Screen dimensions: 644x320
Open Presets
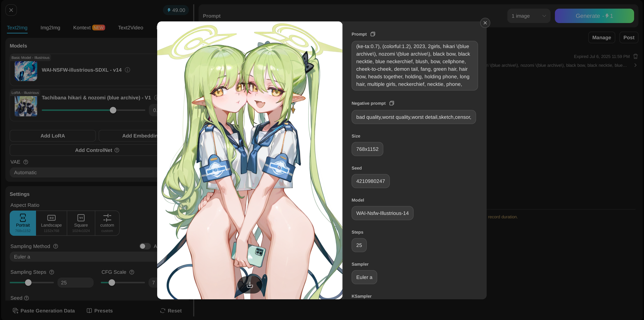pos(100,311)
